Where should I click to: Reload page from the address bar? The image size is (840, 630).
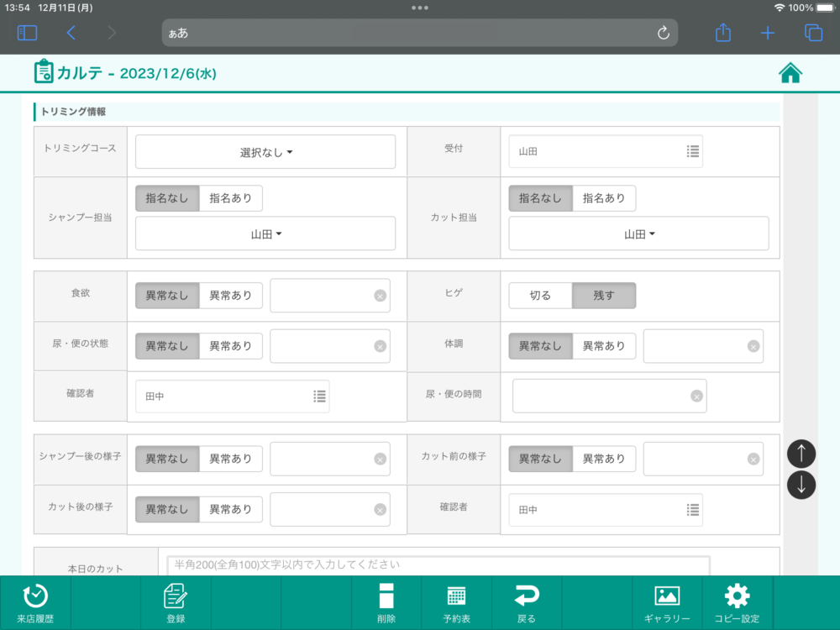click(x=663, y=33)
